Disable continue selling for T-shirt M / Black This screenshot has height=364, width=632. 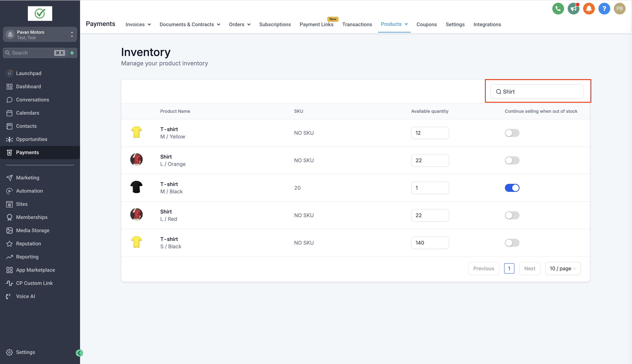click(512, 188)
